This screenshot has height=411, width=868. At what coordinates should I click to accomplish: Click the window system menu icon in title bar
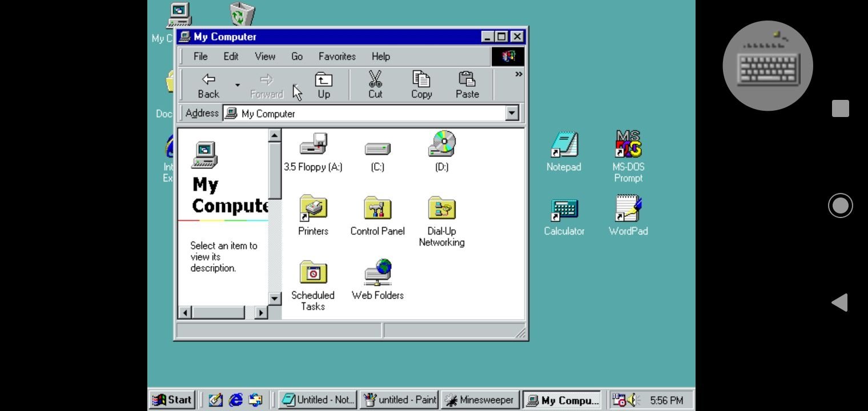pos(184,37)
